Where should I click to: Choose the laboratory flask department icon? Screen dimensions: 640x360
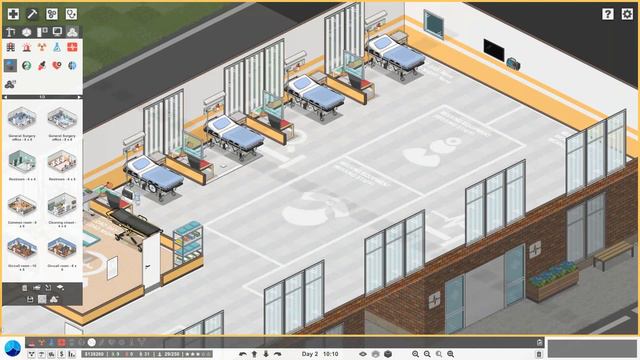tap(57, 47)
